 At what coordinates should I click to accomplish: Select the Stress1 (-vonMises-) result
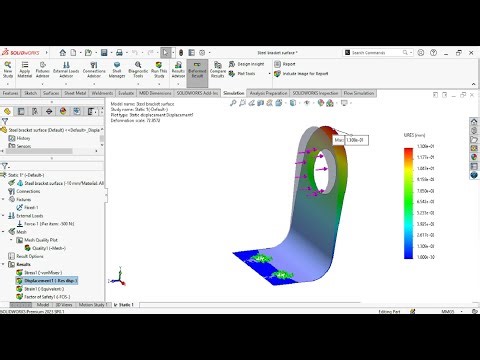39,273
